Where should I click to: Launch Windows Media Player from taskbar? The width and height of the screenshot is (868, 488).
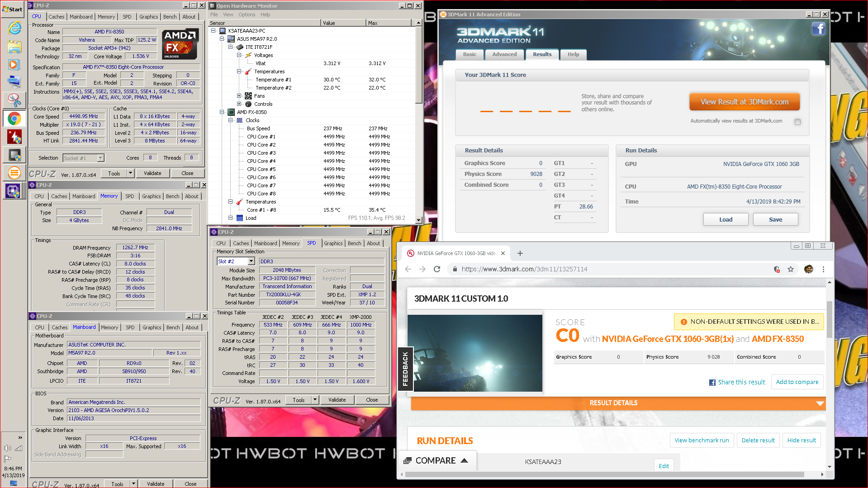14,64
